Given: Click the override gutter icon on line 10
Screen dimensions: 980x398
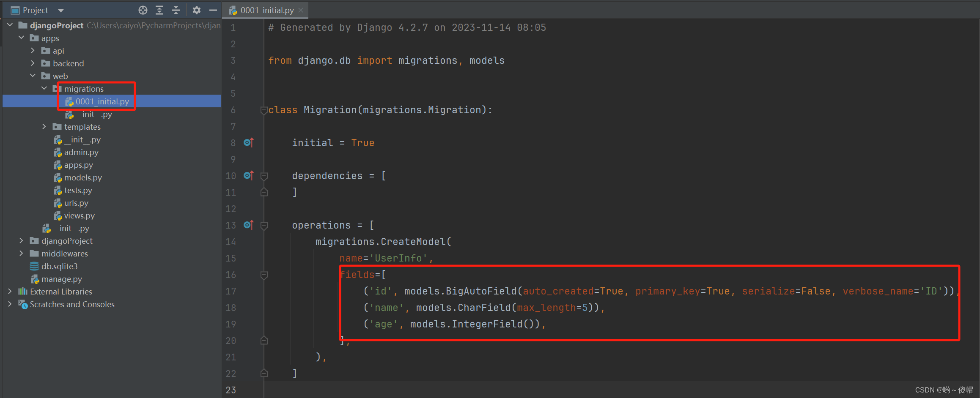Looking at the screenshot, I should point(249,175).
